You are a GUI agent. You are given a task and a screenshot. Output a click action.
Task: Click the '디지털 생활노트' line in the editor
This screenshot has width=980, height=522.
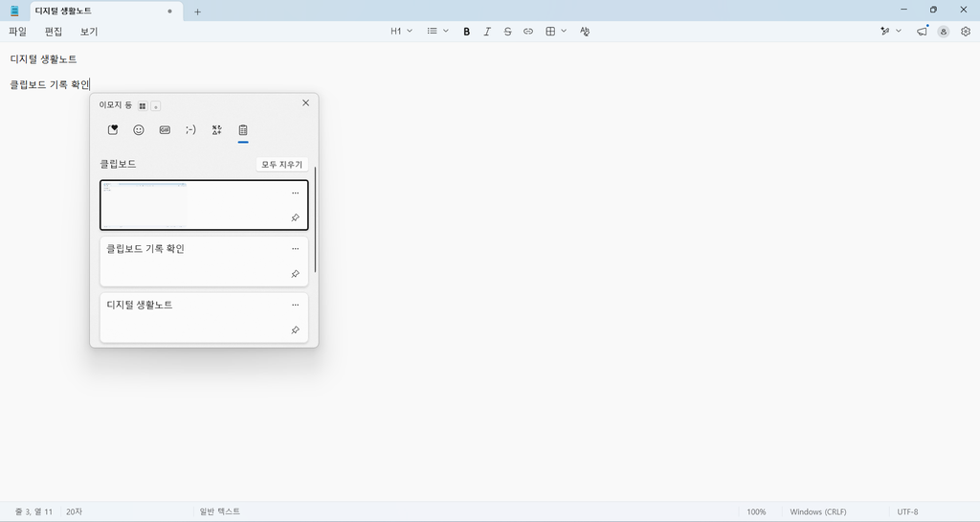[x=44, y=59]
